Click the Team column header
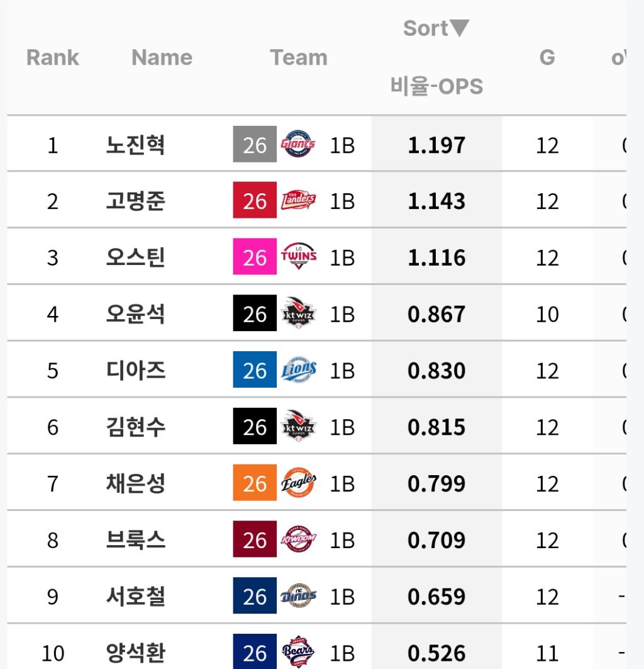This screenshot has width=644, height=669. point(299,58)
